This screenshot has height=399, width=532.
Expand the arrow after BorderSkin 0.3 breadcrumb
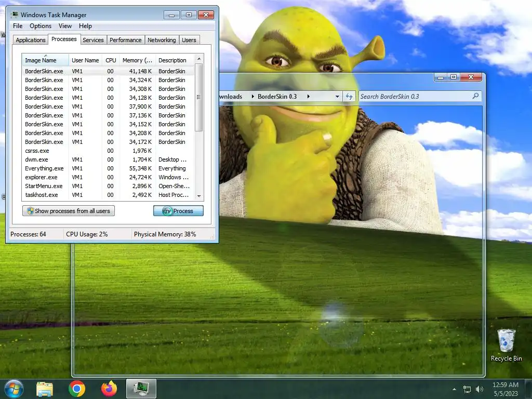309,96
